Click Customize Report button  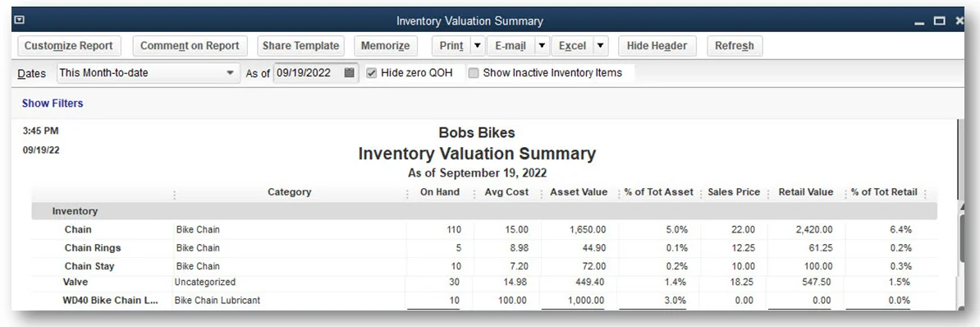69,46
